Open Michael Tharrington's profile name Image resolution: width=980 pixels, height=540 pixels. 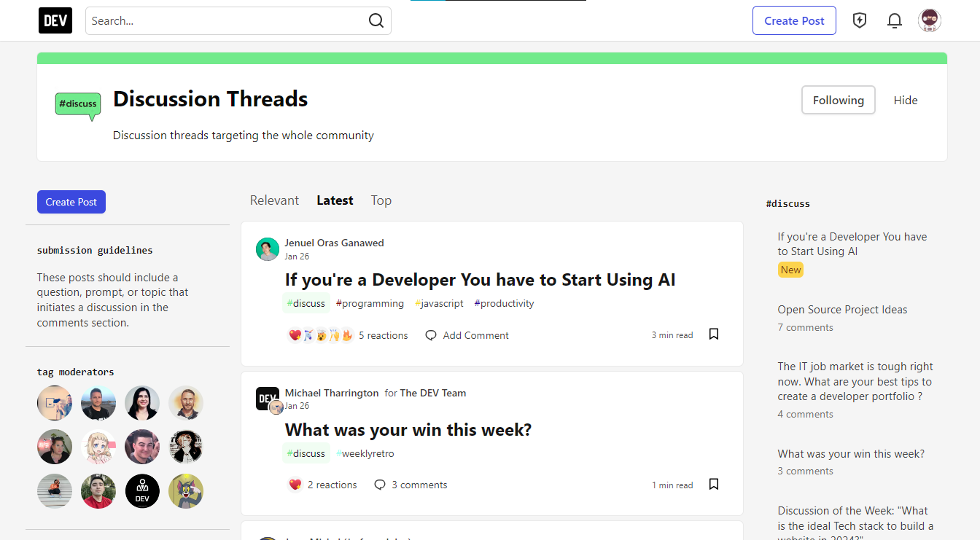pos(332,393)
